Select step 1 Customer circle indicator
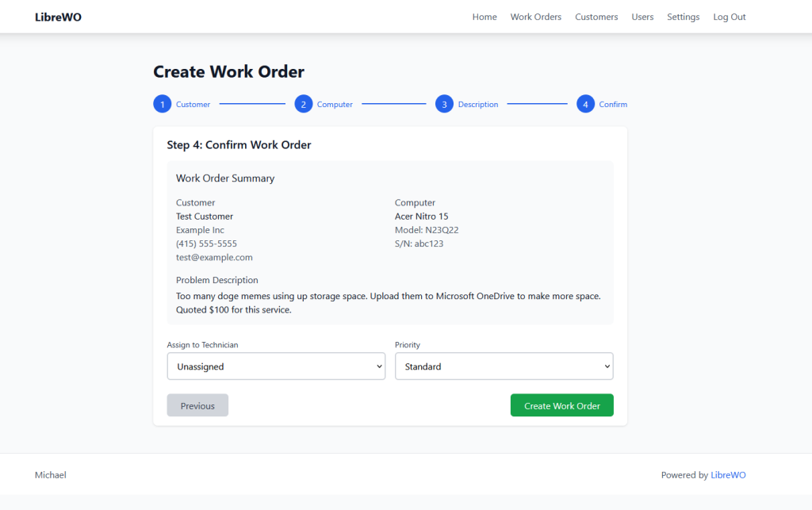The height and width of the screenshot is (510, 812). click(163, 104)
